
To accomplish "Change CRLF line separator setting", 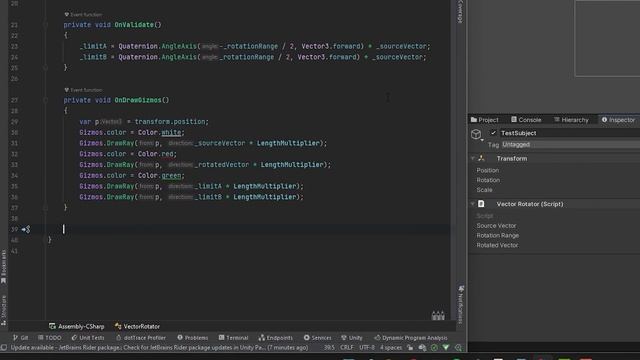I will click(347, 348).
